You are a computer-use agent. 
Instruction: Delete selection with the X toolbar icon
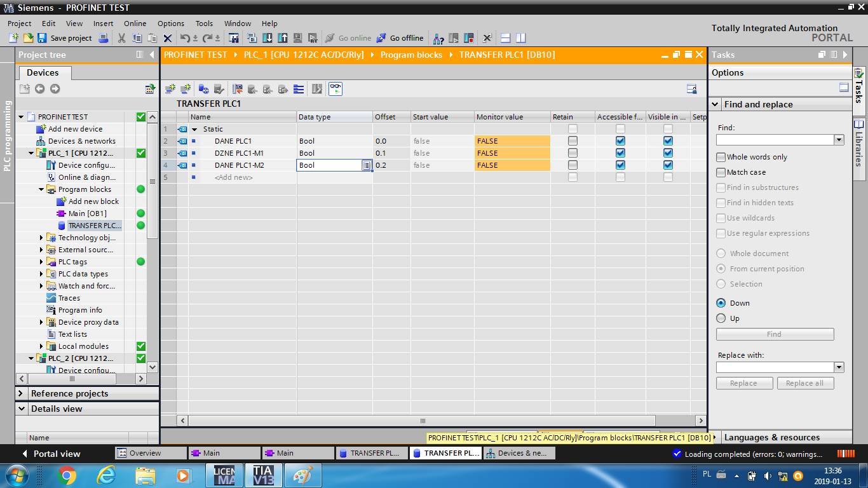(168, 38)
